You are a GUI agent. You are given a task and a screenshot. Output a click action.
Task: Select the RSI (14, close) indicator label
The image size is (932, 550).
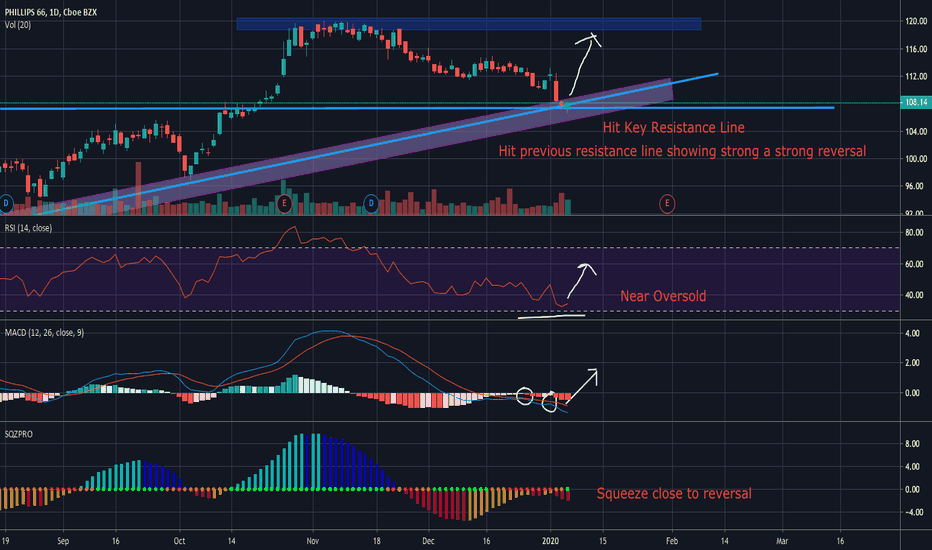point(28,228)
